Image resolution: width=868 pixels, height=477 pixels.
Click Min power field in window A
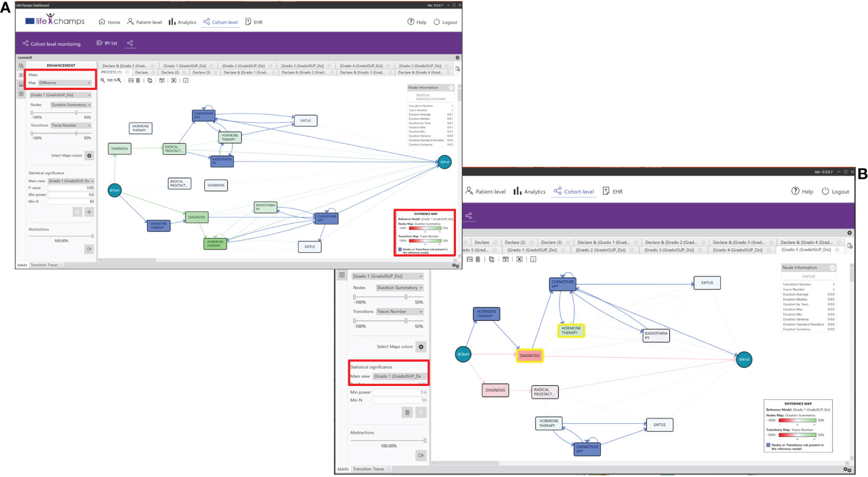point(71,195)
